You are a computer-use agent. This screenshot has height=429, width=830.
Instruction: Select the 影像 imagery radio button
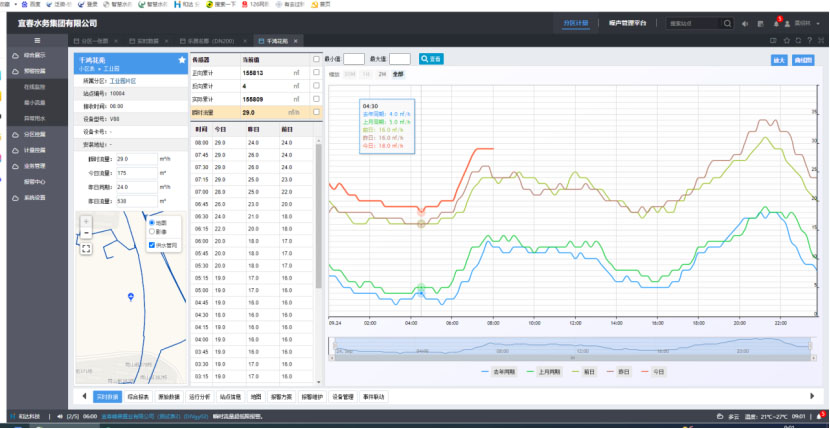[x=152, y=231]
